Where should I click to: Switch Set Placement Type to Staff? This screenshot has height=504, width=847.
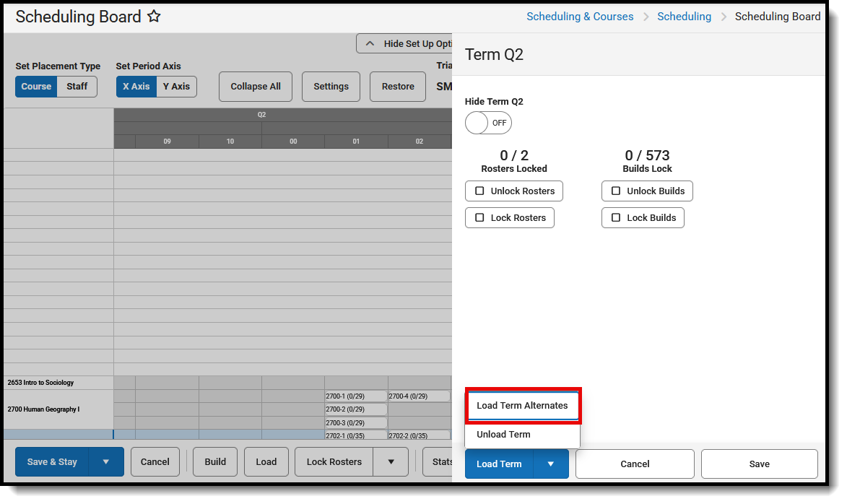pyautogui.click(x=77, y=86)
